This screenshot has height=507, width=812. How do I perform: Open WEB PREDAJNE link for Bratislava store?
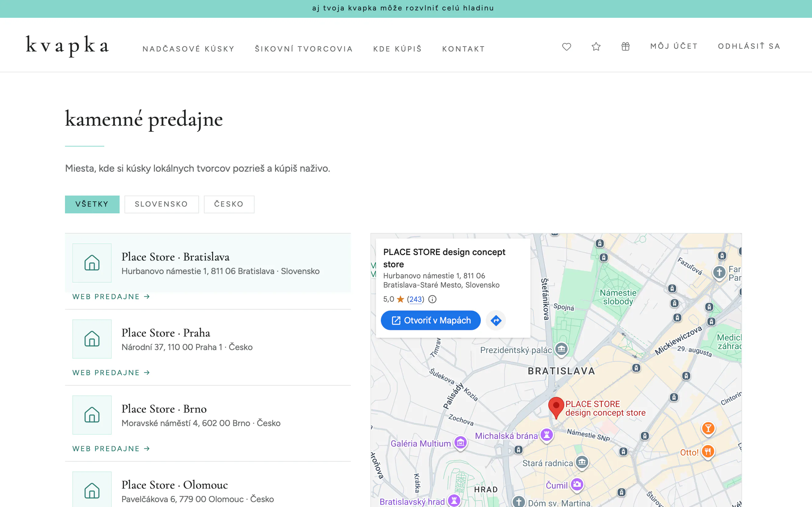coord(111,297)
